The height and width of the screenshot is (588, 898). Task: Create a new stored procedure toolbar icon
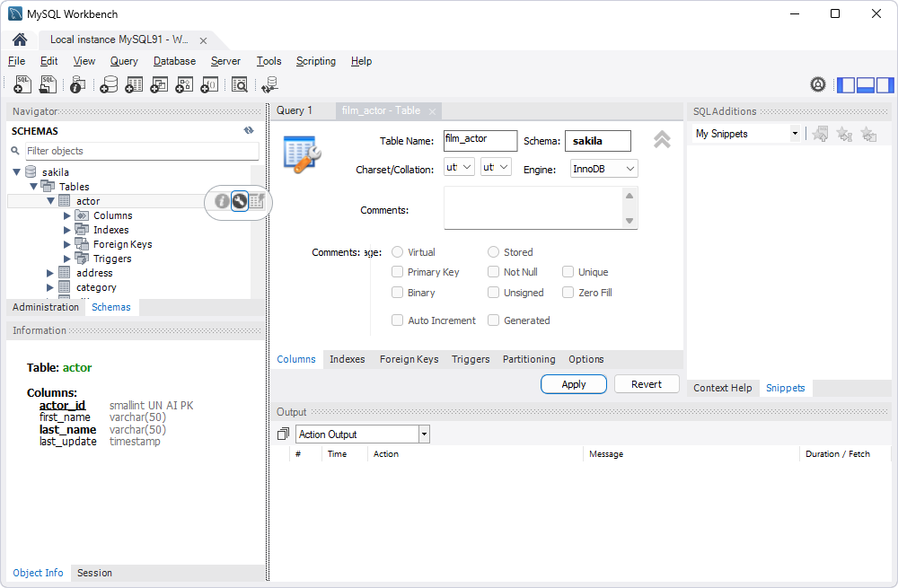(184, 84)
